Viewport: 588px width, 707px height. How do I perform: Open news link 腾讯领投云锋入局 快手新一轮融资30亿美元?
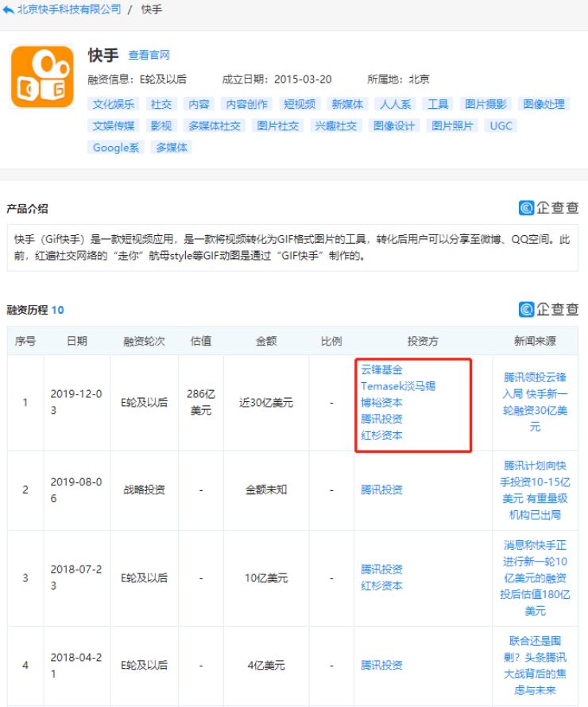click(x=535, y=402)
